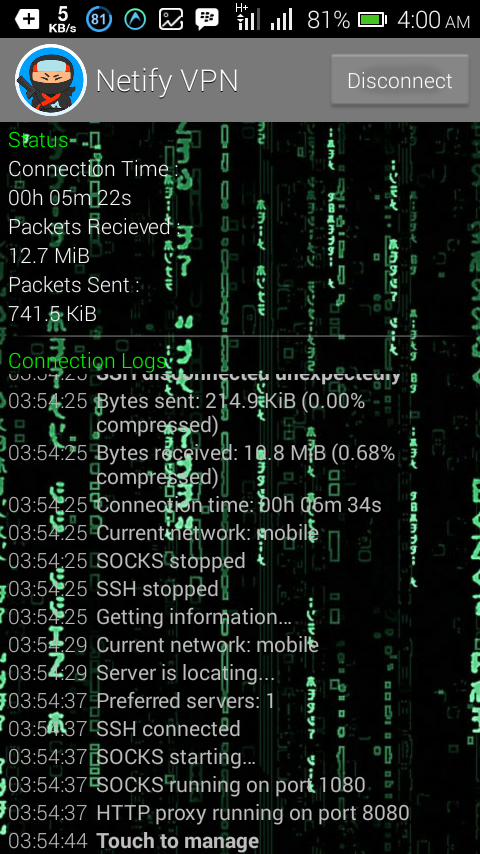Select the Touch to manage log entry
The image size is (480, 854).
coord(178,841)
